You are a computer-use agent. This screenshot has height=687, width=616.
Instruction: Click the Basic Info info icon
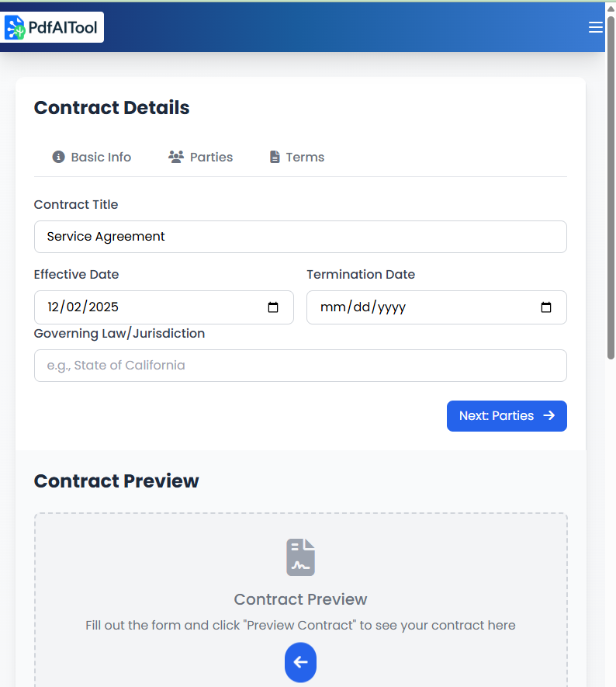[58, 157]
